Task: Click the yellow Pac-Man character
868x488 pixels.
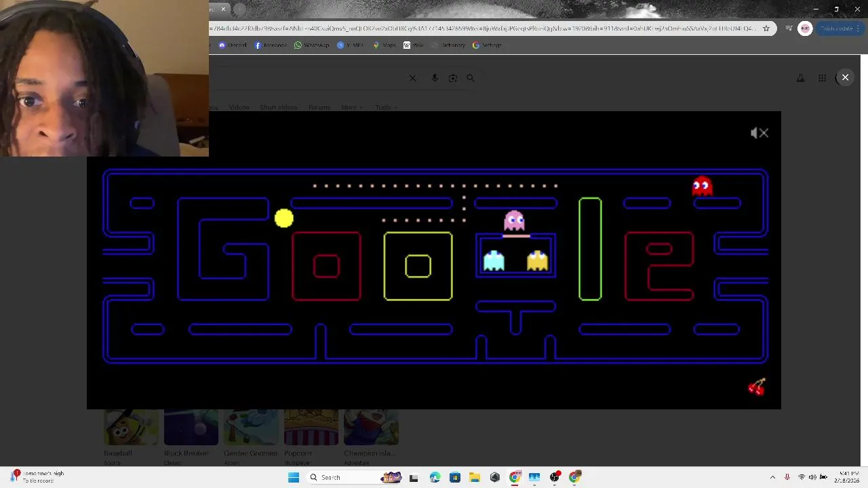Action: click(284, 218)
